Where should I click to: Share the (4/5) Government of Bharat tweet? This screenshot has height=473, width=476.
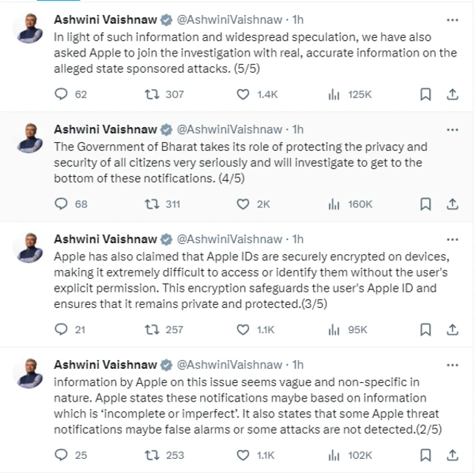tap(451, 204)
